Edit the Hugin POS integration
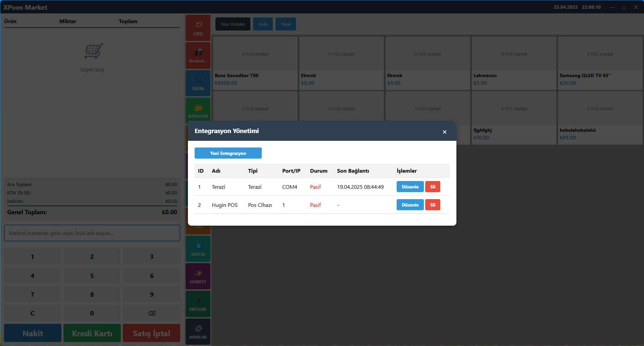The image size is (644, 346). [x=410, y=205]
